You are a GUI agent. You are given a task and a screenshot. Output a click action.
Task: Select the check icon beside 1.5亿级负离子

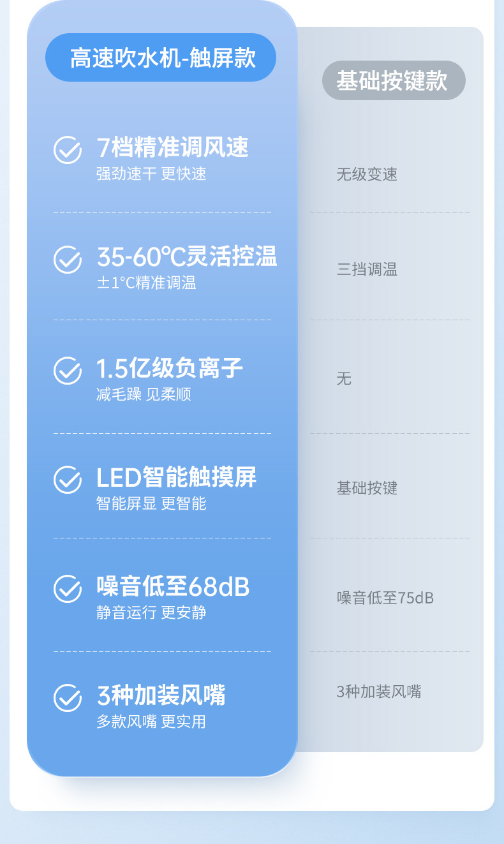[x=67, y=371]
